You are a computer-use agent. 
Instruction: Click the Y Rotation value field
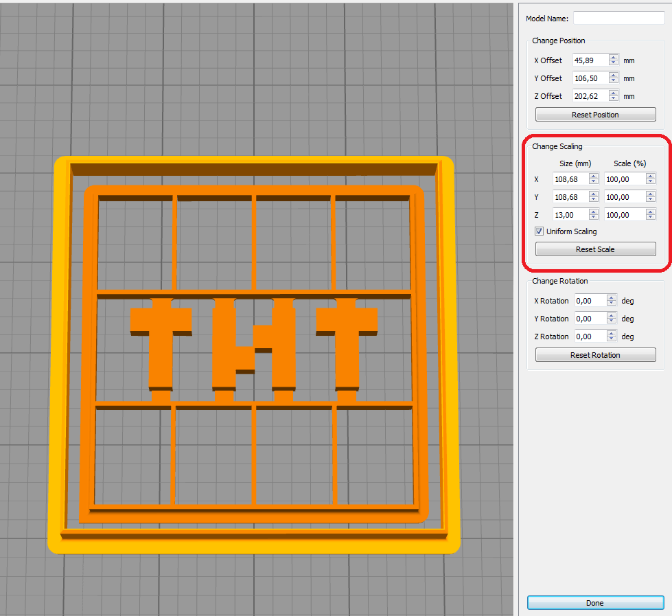point(590,319)
